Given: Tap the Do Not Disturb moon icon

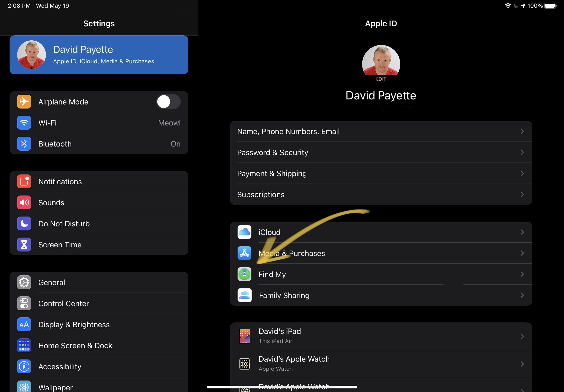Looking at the screenshot, I should pos(24,223).
